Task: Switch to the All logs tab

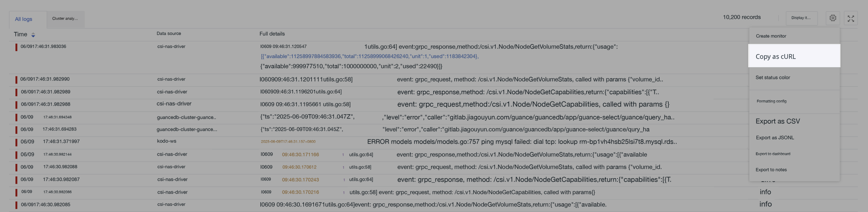Action: coord(23,19)
